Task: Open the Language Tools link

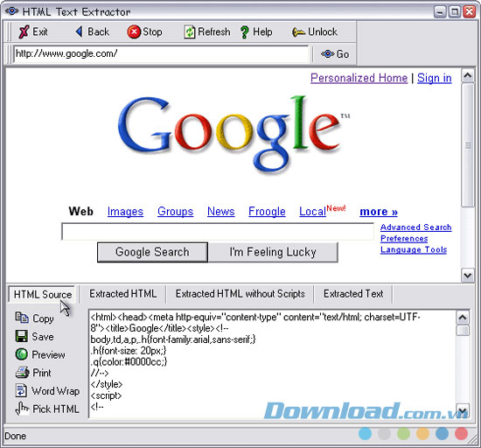Action: pyautogui.click(x=414, y=249)
